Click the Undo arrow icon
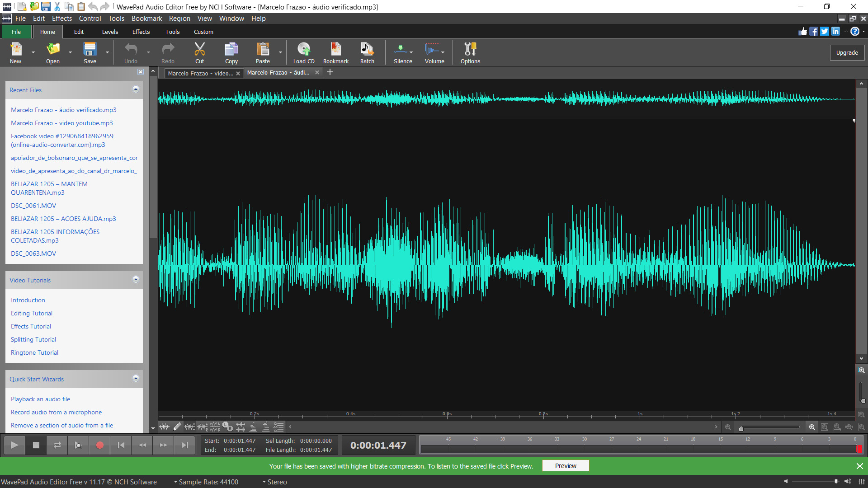Viewport: 868px width, 488px height. click(x=131, y=49)
